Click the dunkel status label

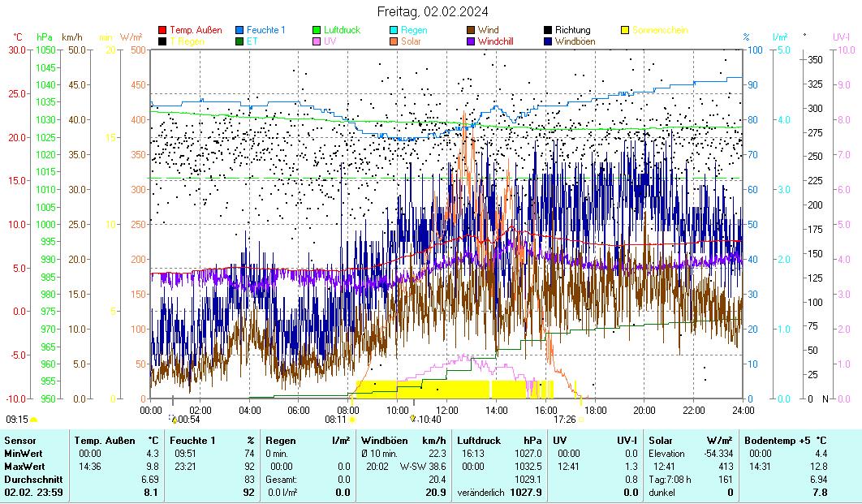tap(662, 493)
